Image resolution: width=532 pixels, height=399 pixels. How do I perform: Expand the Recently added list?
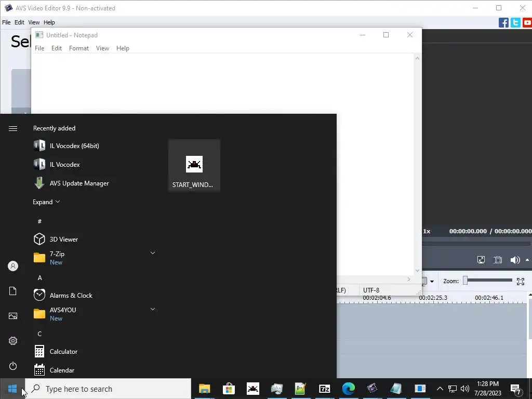[x=46, y=202]
